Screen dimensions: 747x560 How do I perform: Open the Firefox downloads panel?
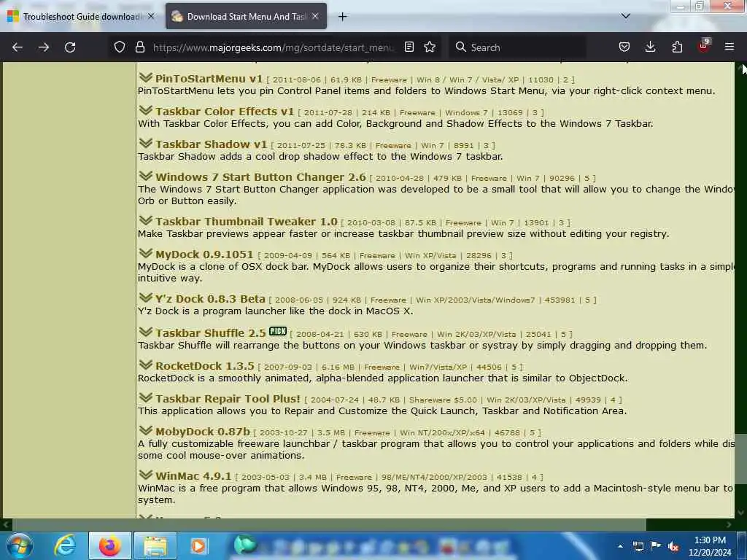[x=650, y=47]
